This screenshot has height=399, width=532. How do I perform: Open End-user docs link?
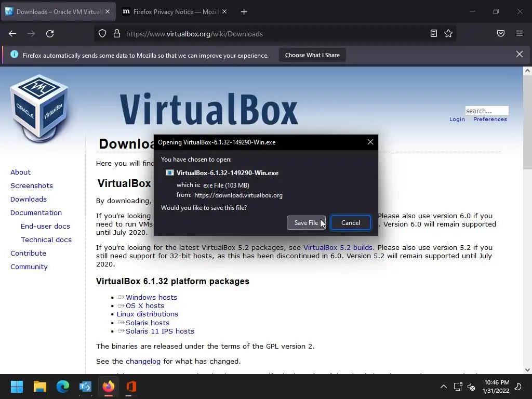click(46, 227)
